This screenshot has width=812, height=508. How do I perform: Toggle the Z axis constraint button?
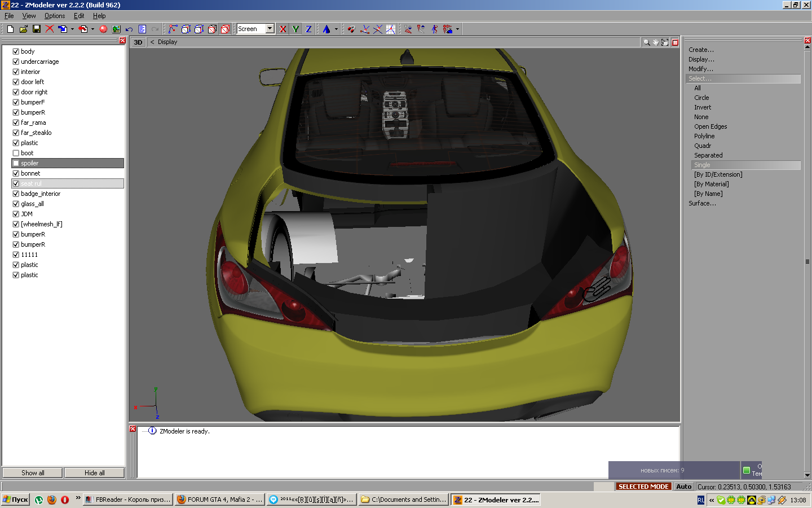[x=308, y=29]
